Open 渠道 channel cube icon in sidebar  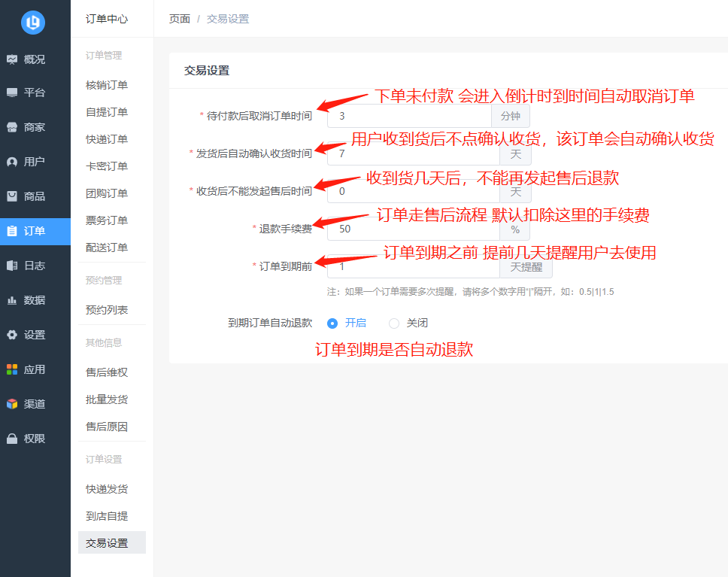tap(12, 404)
